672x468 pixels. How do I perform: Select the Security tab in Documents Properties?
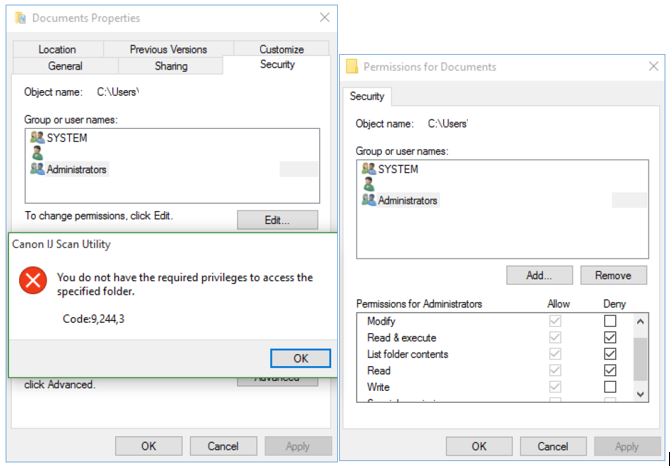[x=277, y=64]
